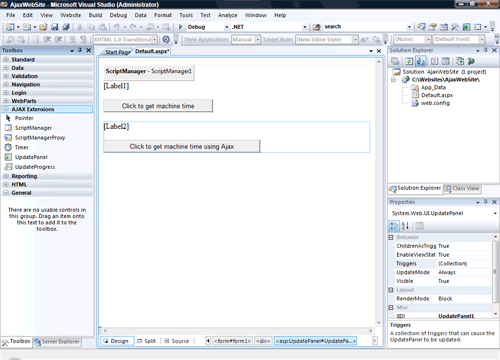Select the Timer control in Toolbox

(x=21, y=147)
